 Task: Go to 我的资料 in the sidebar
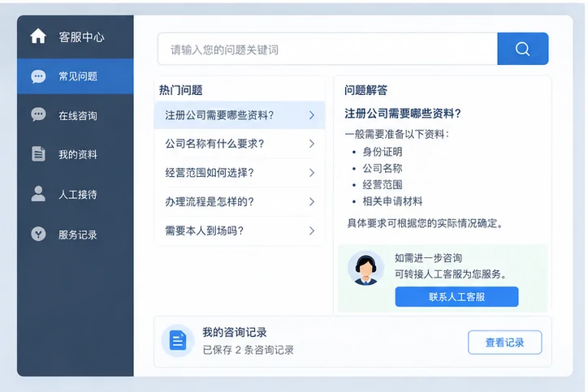tap(76, 154)
